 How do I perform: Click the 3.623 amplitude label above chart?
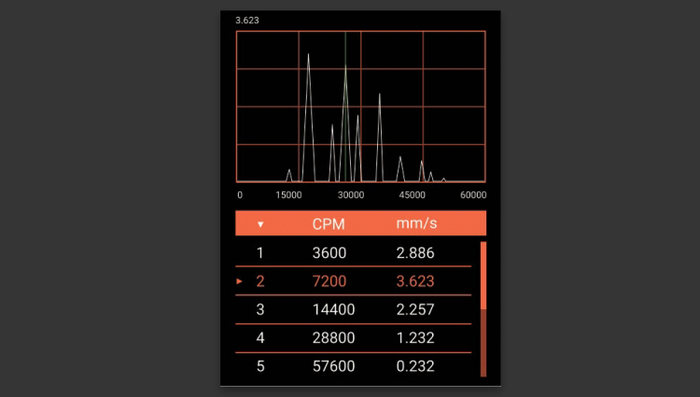click(x=247, y=21)
